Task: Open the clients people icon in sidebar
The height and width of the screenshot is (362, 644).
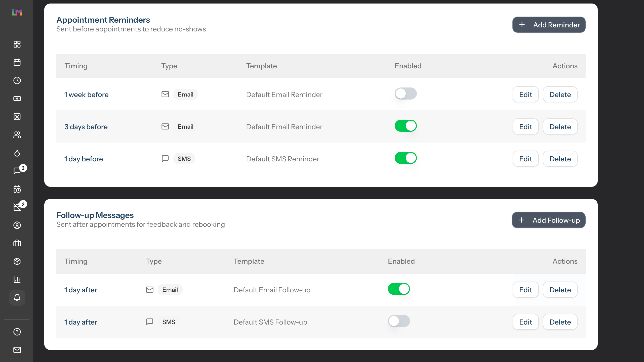Action: (17, 135)
